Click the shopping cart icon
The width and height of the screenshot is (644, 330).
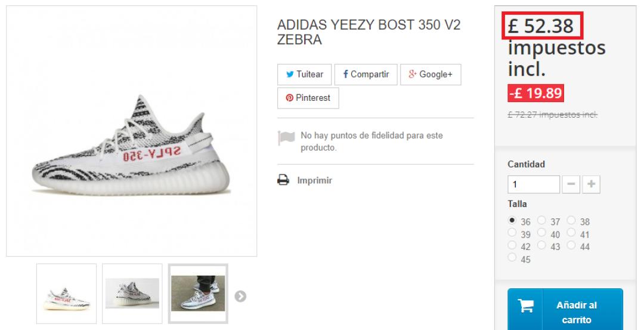[525, 306]
